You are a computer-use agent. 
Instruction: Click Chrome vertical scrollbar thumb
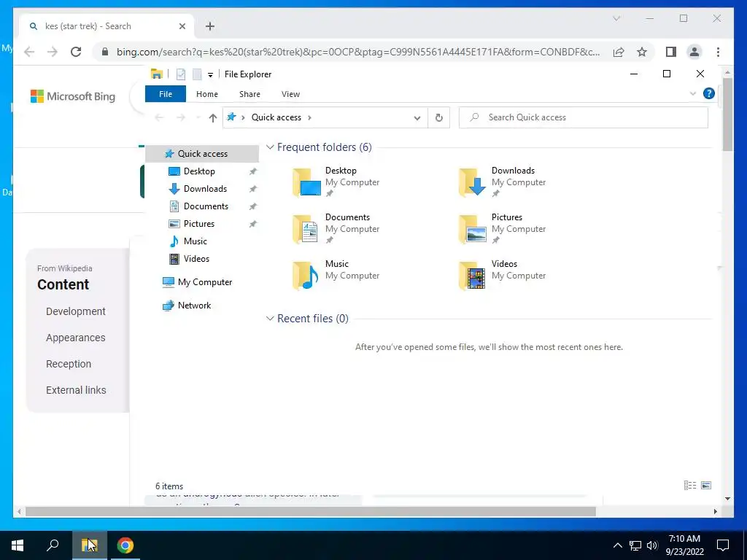click(727, 114)
